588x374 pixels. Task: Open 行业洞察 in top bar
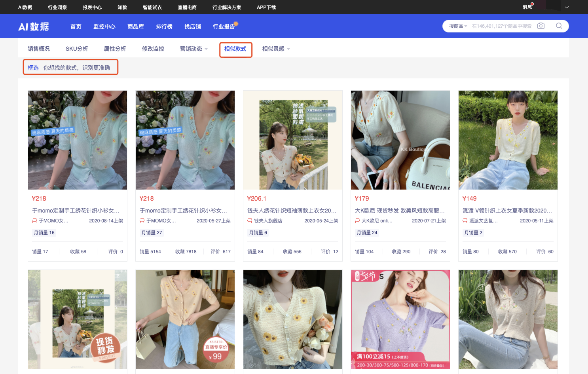coord(57,7)
